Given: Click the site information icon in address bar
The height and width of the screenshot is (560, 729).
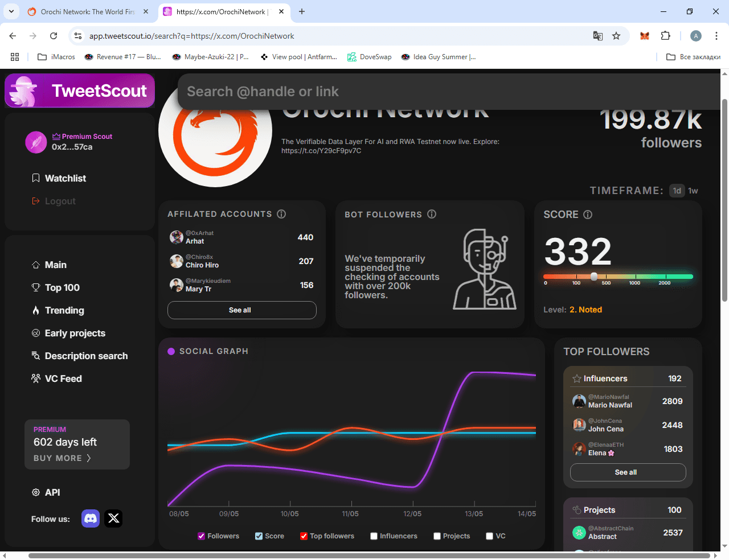Looking at the screenshot, I should pyautogui.click(x=78, y=36).
